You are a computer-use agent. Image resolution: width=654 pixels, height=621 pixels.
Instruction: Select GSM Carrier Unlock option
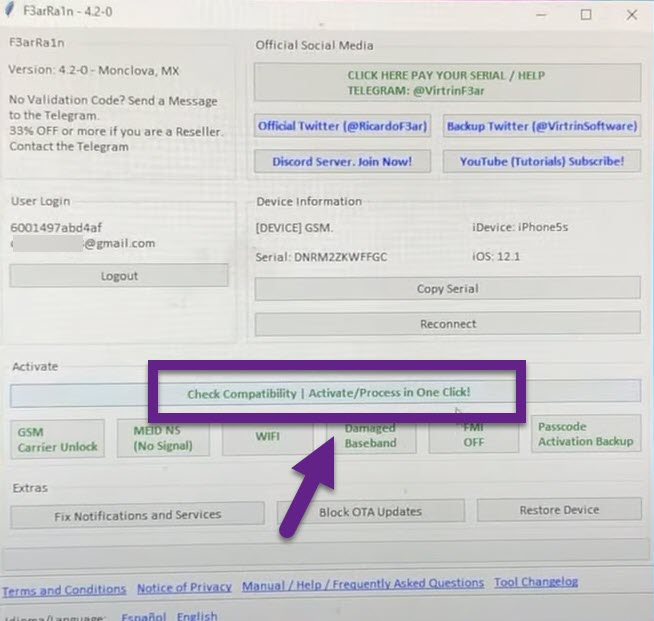point(58,439)
